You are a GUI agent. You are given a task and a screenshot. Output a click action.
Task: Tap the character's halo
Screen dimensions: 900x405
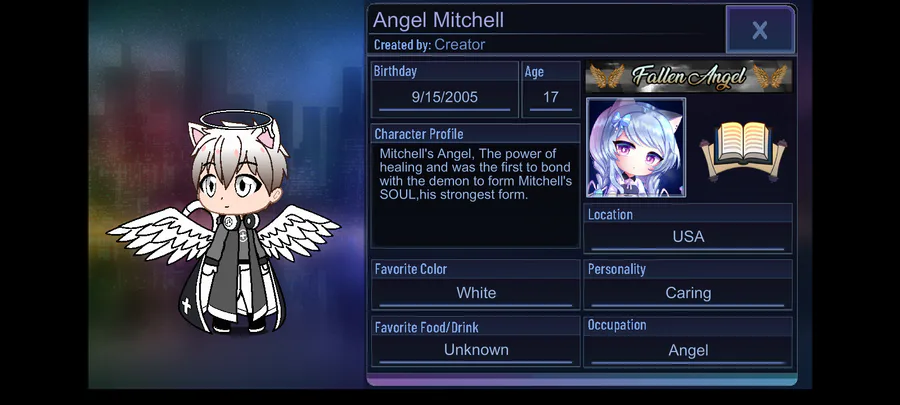(x=236, y=119)
